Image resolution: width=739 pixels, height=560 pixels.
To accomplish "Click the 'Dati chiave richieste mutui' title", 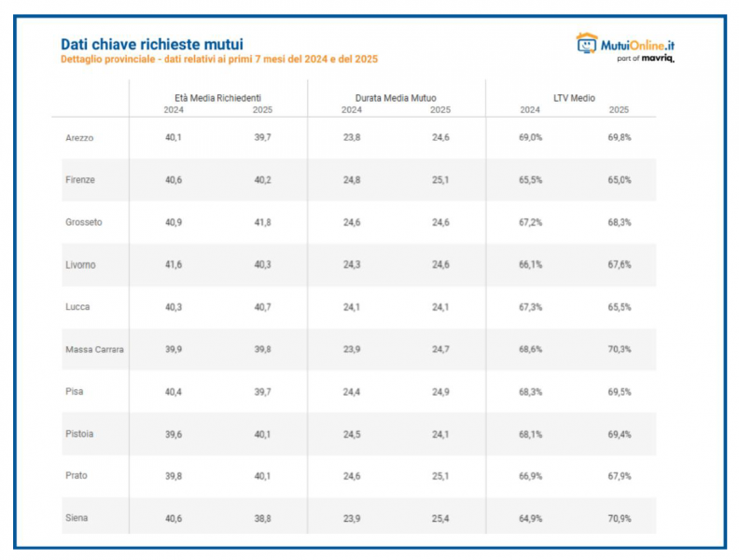I will click(151, 44).
